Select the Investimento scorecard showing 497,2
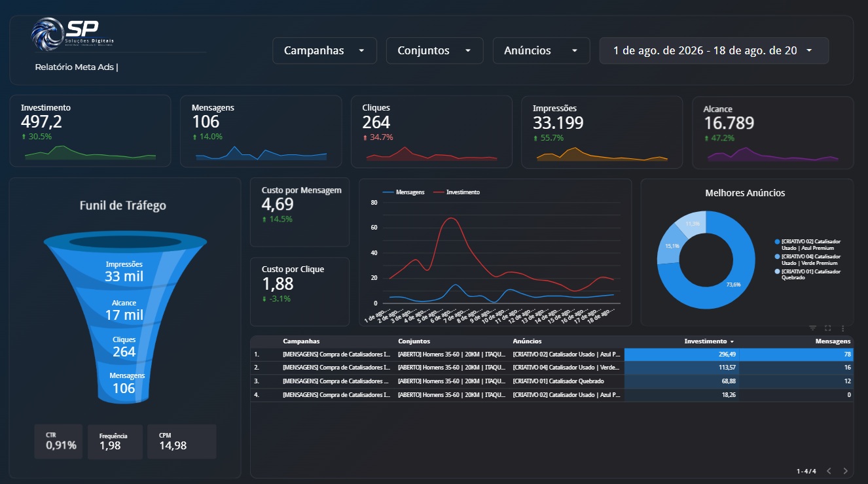The image size is (868, 484). click(90, 131)
